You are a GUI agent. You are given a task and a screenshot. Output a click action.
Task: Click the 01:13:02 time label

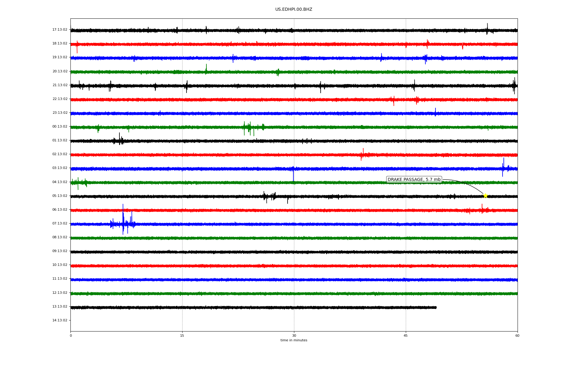pos(60,140)
